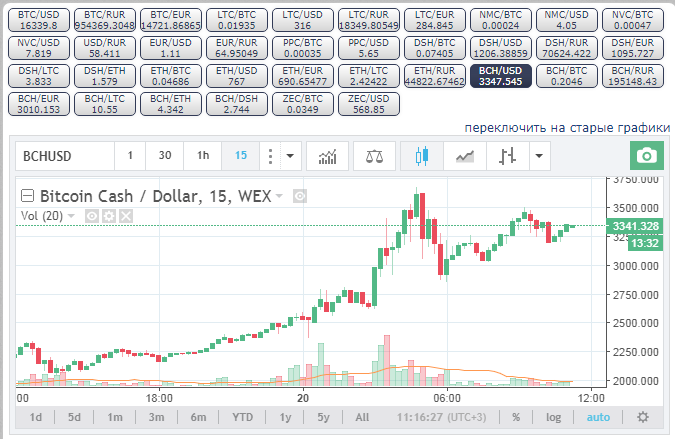The width and height of the screenshot is (675, 439).
Task: Select the ZEC/USD pair
Action: click(368, 104)
